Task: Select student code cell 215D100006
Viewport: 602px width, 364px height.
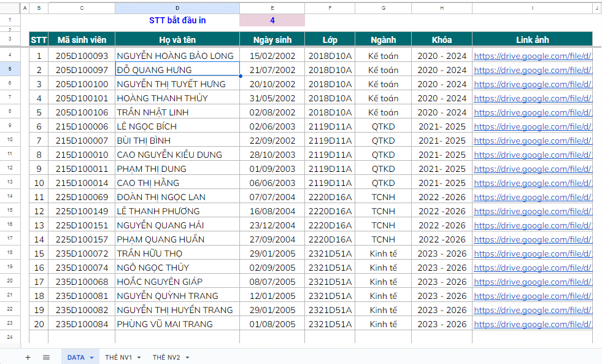Action: (82, 126)
